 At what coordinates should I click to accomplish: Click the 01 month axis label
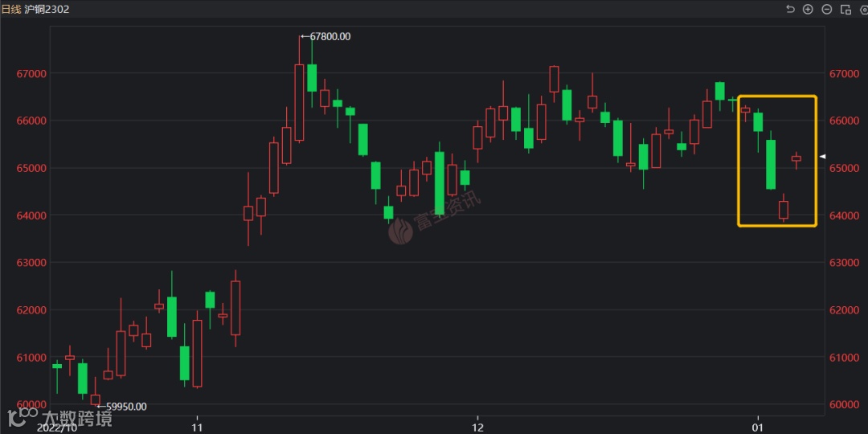coord(759,428)
